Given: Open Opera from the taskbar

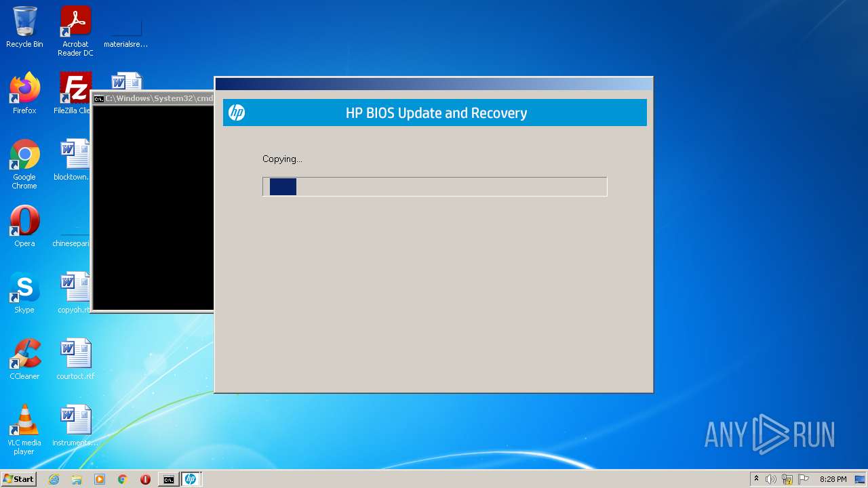Looking at the screenshot, I should pyautogui.click(x=145, y=479).
